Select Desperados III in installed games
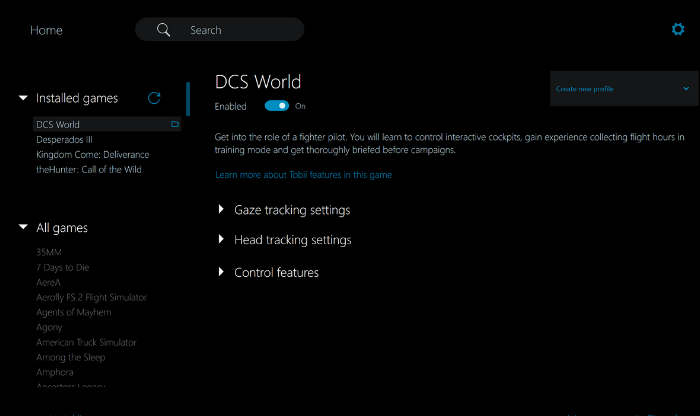This screenshot has height=416, width=700. pyautogui.click(x=64, y=139)
